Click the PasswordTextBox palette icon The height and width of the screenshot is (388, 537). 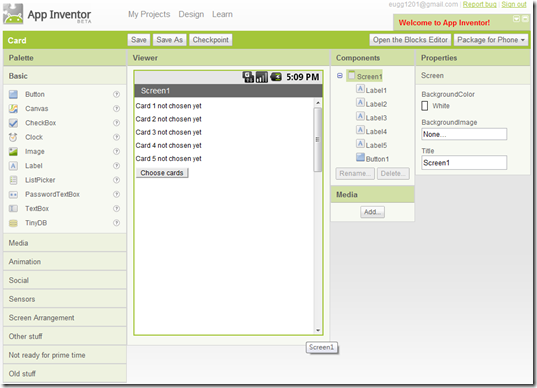point(13,195)
